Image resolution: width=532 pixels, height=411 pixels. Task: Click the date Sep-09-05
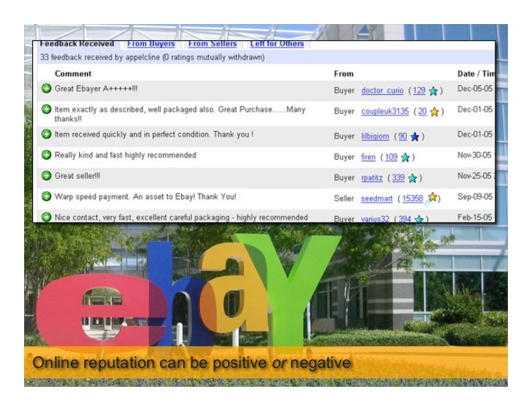click(x=475, y=196)
